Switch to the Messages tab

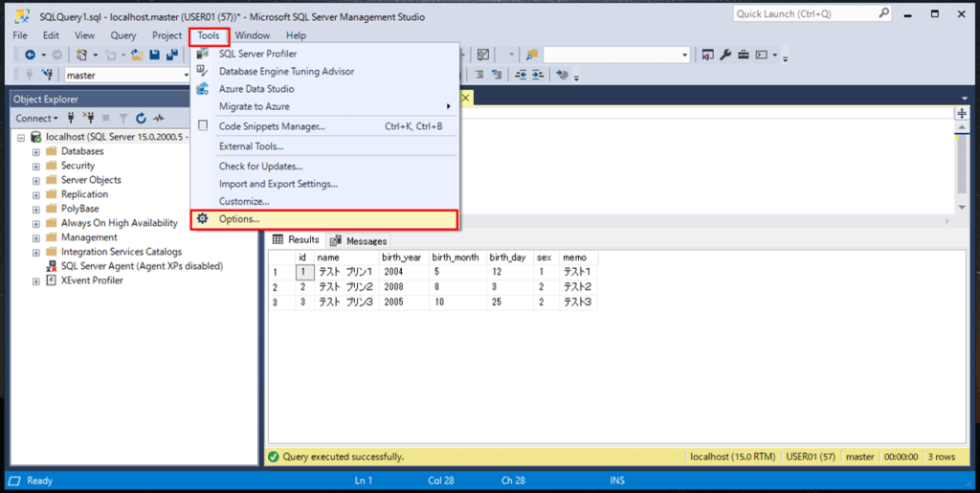point(359,241)
